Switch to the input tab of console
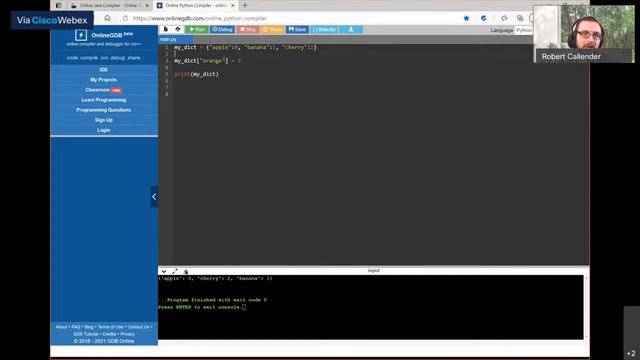The width and height of the screenshot is (640, 360). (x=373, y=271)
